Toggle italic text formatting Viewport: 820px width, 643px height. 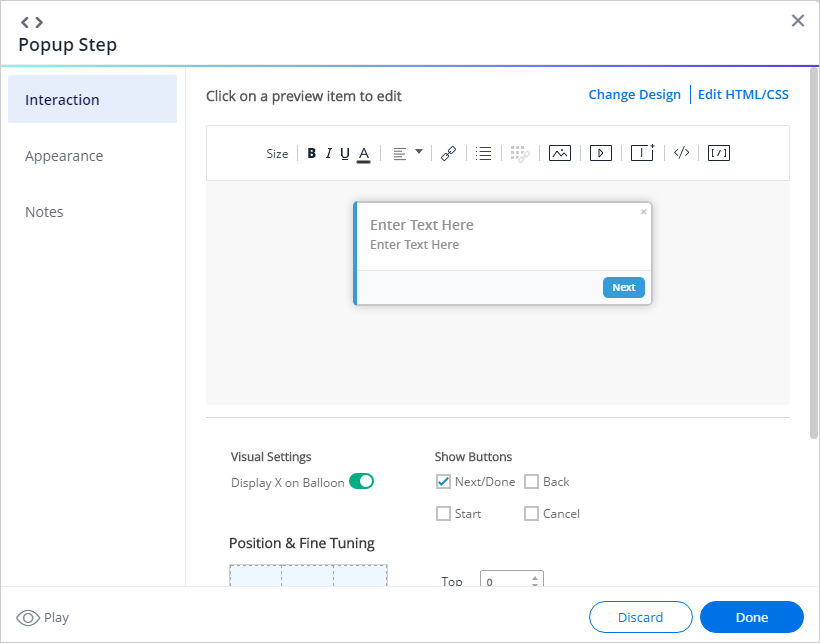click(x=328, y=153)
